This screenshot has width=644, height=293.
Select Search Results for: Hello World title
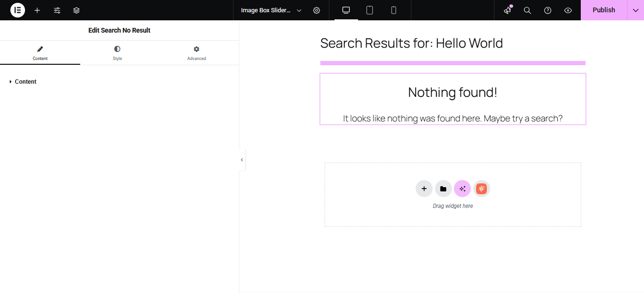point(411,43)
